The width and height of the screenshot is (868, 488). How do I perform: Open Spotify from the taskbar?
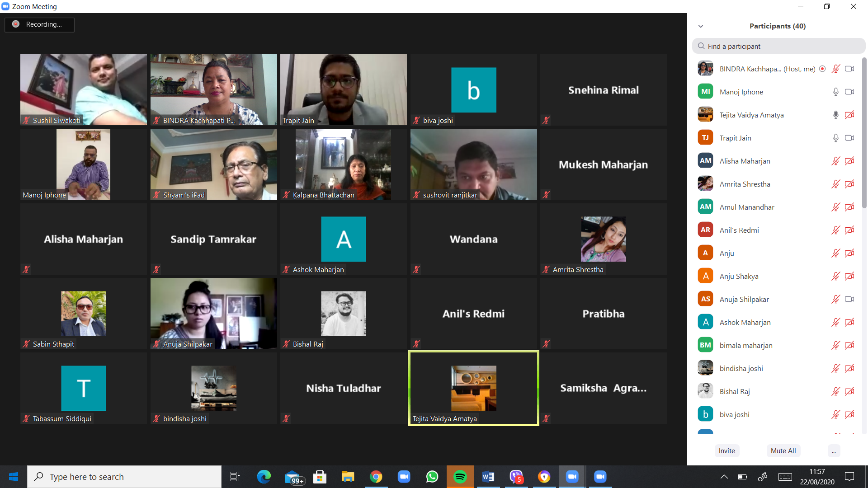pyautogui.click(x=460, y=477)
